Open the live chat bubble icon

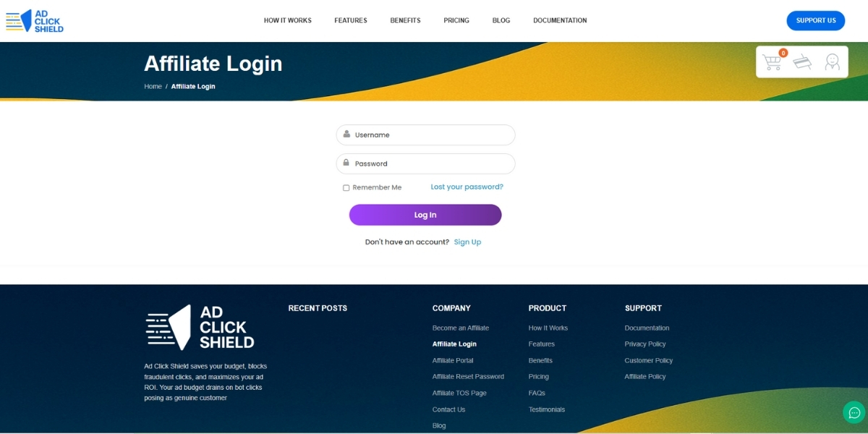click(854, 412)
